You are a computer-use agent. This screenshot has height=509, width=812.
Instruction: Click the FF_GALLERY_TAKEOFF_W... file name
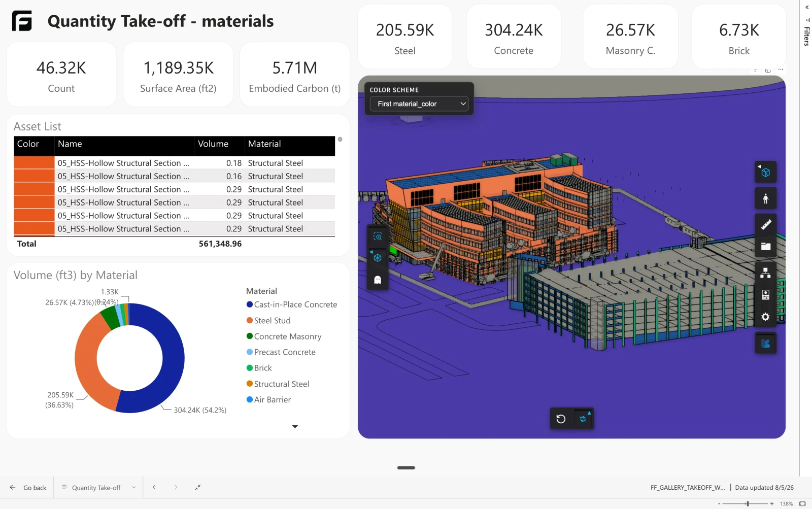click(688, 488)
